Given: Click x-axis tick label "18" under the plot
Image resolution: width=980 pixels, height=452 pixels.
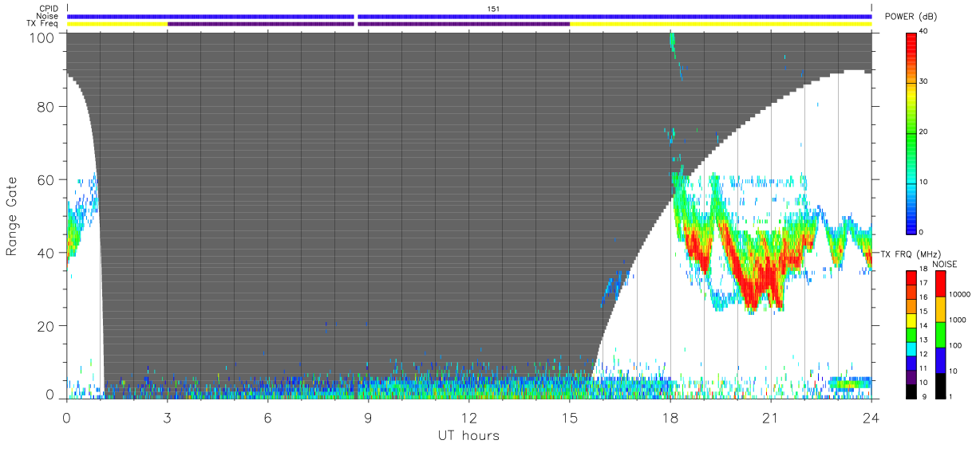Looking at the screenshot, I should click(x=670, y=418).
